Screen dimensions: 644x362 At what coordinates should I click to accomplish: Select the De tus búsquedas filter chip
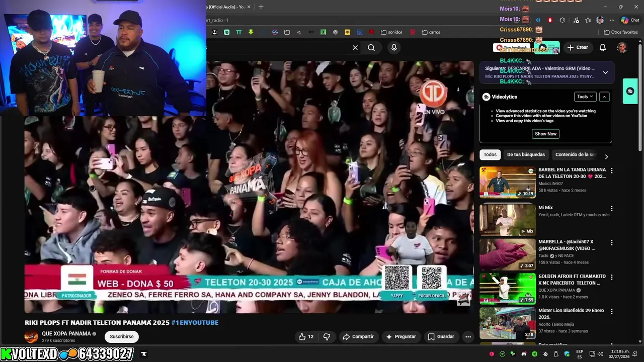526,155
